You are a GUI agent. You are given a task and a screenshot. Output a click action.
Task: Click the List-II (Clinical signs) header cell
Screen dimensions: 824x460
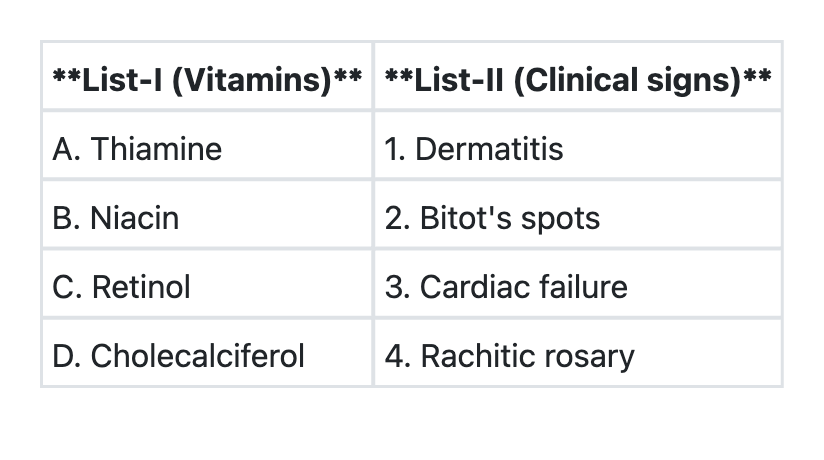pos(577,78)
